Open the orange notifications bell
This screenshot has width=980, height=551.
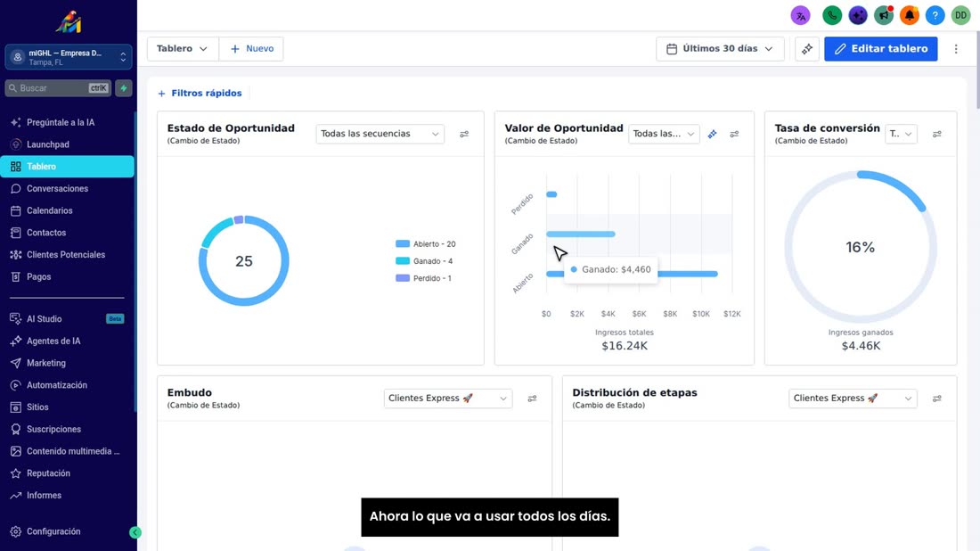(x=910, y=15)
